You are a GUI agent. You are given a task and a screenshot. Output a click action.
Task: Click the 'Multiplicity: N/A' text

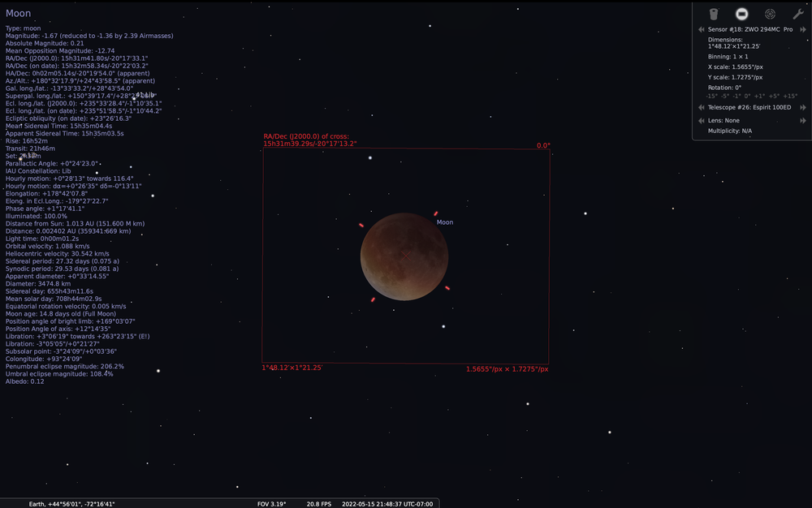(x=730, y=131)
